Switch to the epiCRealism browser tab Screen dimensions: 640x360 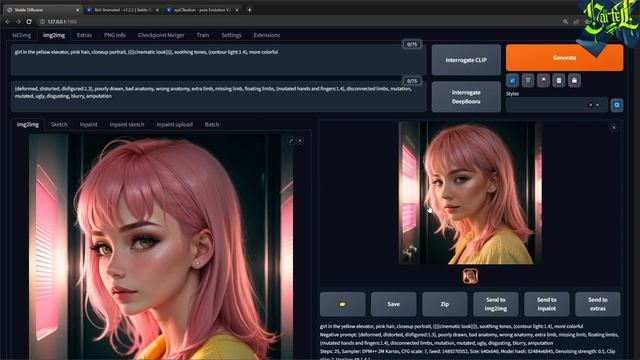click(x=201, y=10)
